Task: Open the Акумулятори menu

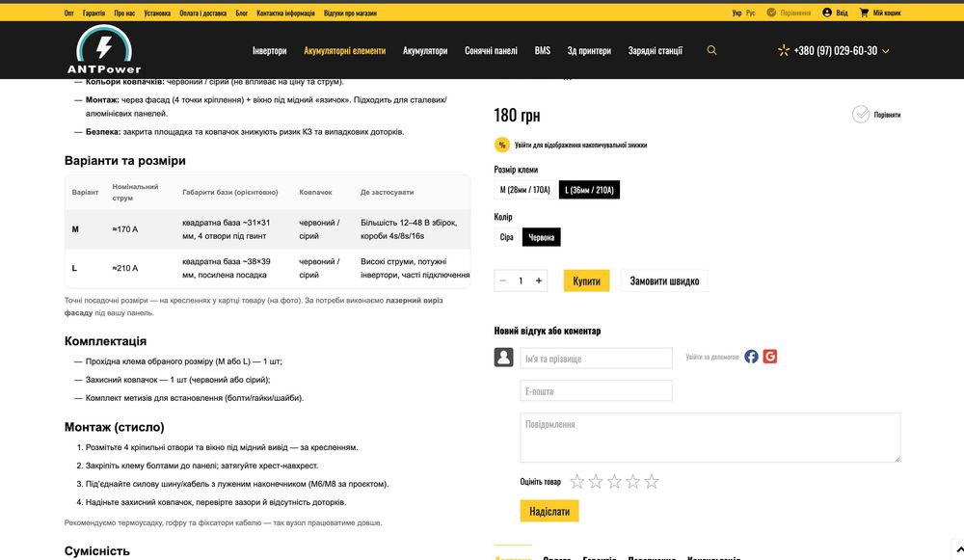Action: click(x=425, y=50)
